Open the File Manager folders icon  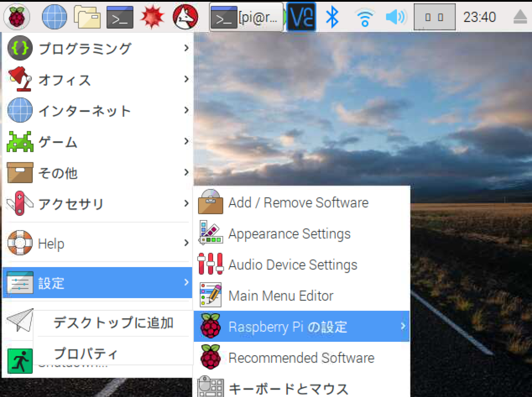pyautogui.click(x=87, y=17)
